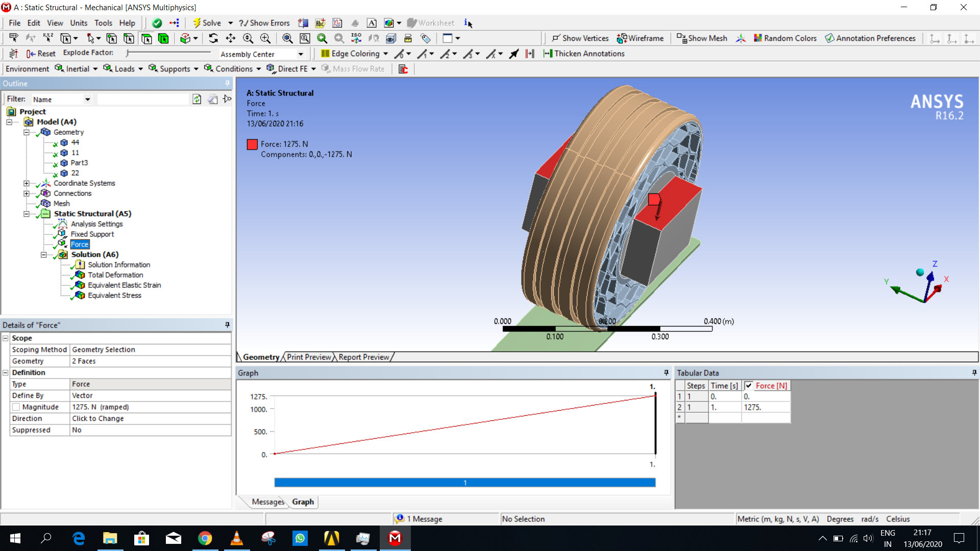This screenshot has width=980, height=551.
Task: Pin the Tabular Data panel
Action: 974,373
